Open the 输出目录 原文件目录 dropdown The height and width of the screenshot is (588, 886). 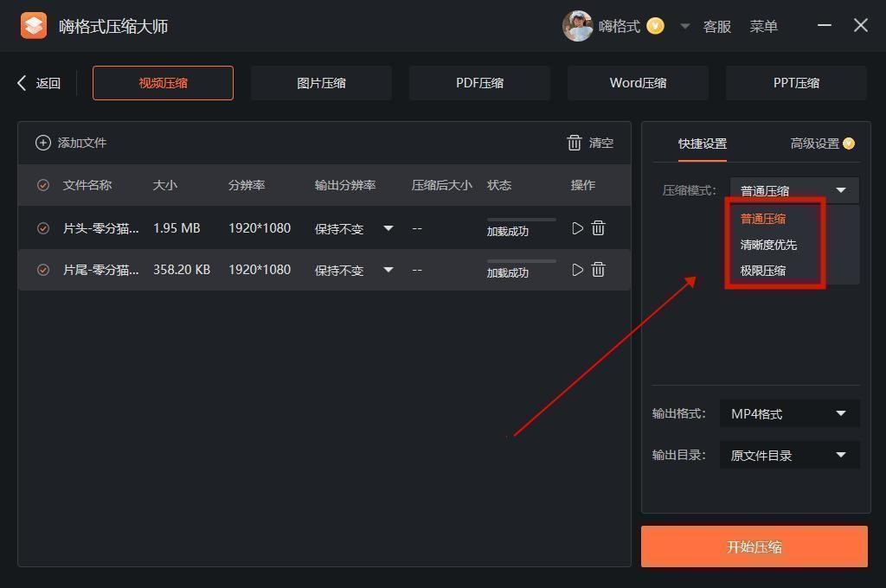(789, 455)
